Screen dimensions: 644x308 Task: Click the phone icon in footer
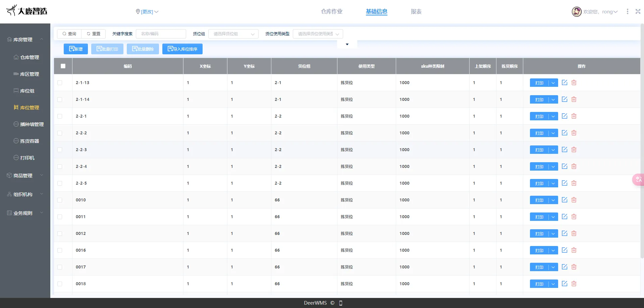coord(341,303)
